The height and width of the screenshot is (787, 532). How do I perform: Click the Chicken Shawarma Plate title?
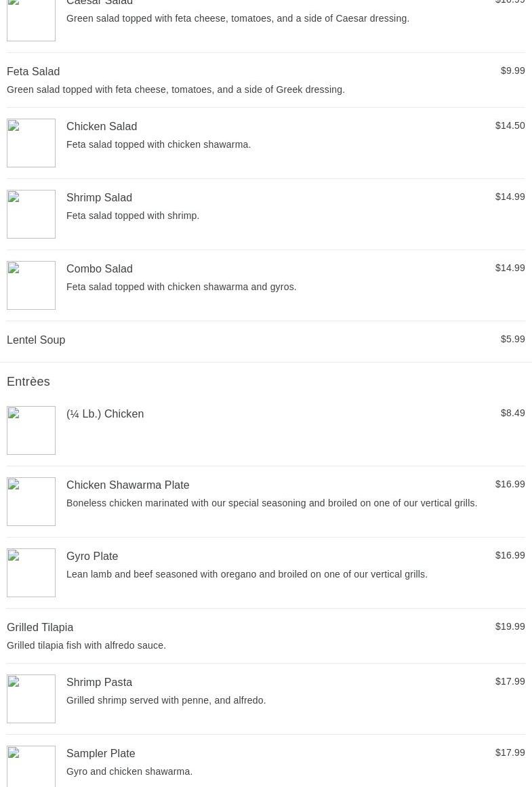click(127, 485)
